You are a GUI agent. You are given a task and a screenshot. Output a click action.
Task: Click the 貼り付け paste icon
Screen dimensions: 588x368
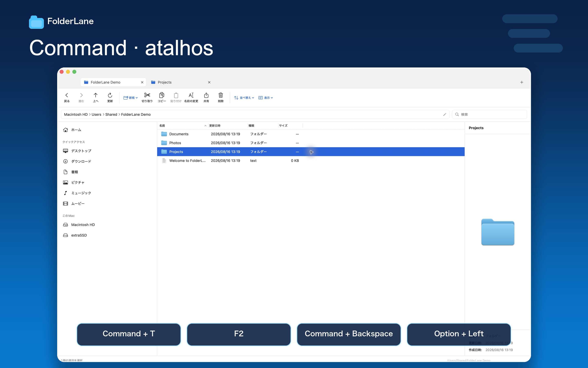pyautogui.click(x=176, y=97)
